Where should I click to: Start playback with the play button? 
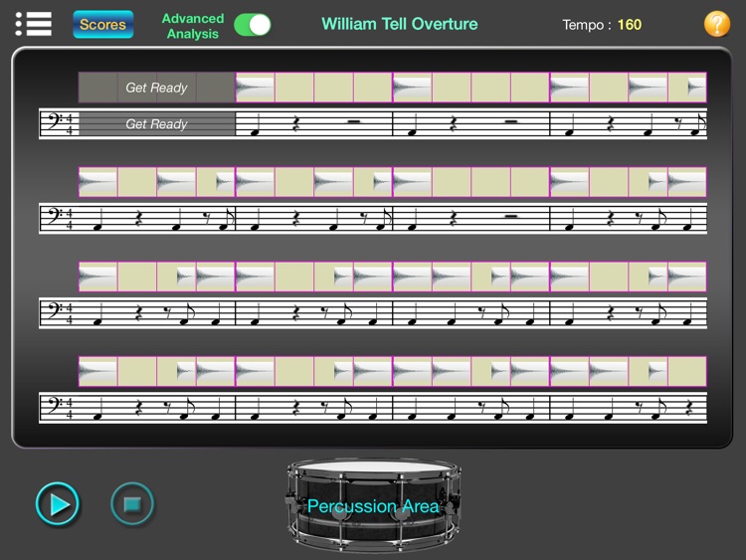(57, 504)
